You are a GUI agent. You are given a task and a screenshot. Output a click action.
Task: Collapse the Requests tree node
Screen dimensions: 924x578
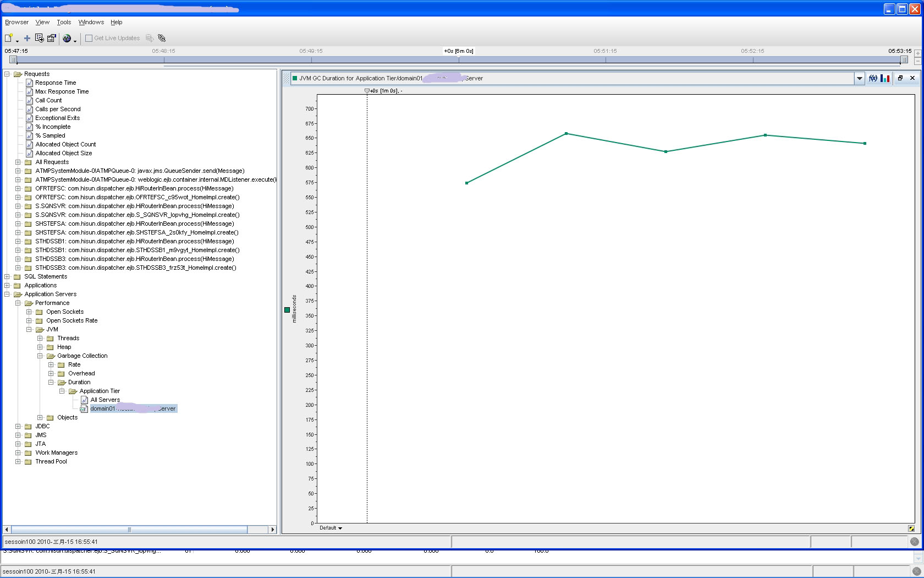click(x=7, y=74)
